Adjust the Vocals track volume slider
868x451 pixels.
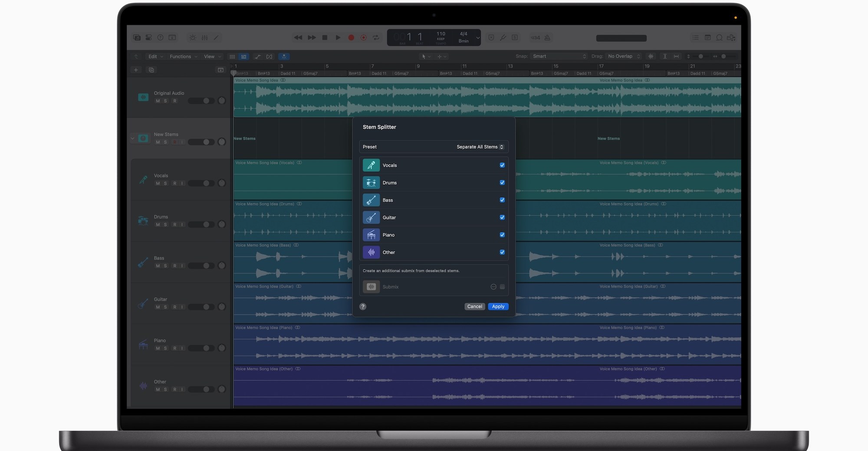[201, 183]
